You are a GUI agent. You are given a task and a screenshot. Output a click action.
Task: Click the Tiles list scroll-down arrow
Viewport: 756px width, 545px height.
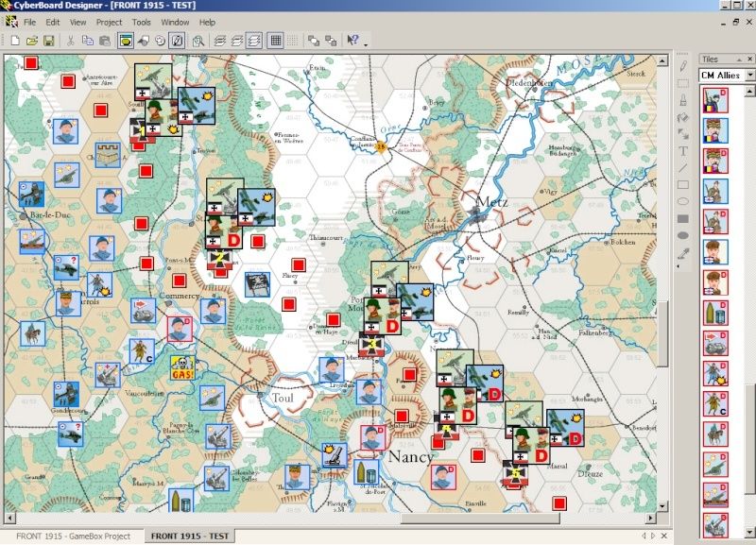tap(750, 533)
